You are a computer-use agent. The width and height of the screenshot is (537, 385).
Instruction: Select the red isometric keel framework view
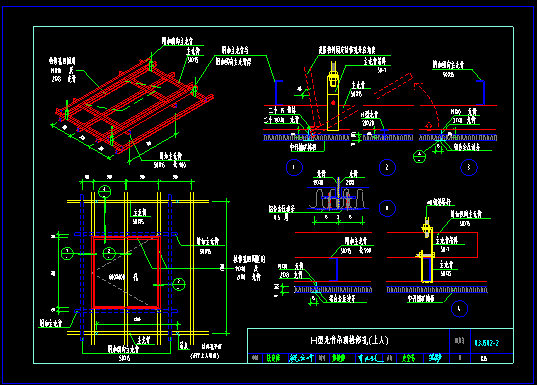135,106
